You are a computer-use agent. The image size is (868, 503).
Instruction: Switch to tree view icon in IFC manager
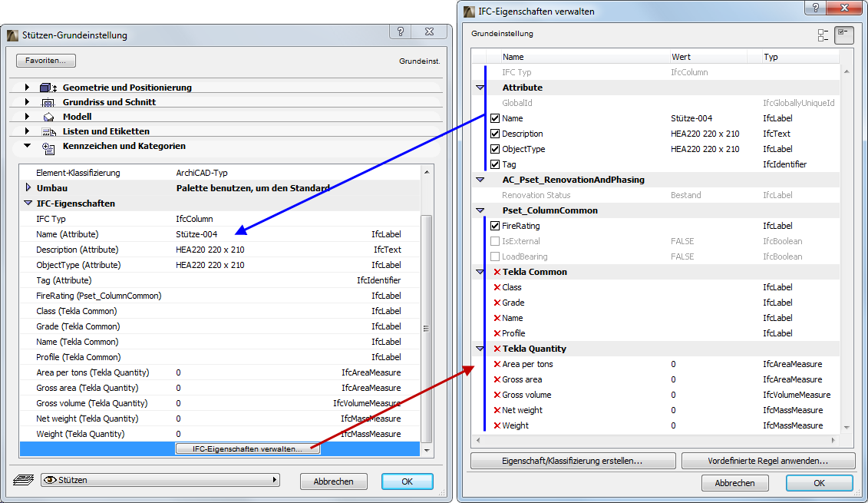pos(823,35)
